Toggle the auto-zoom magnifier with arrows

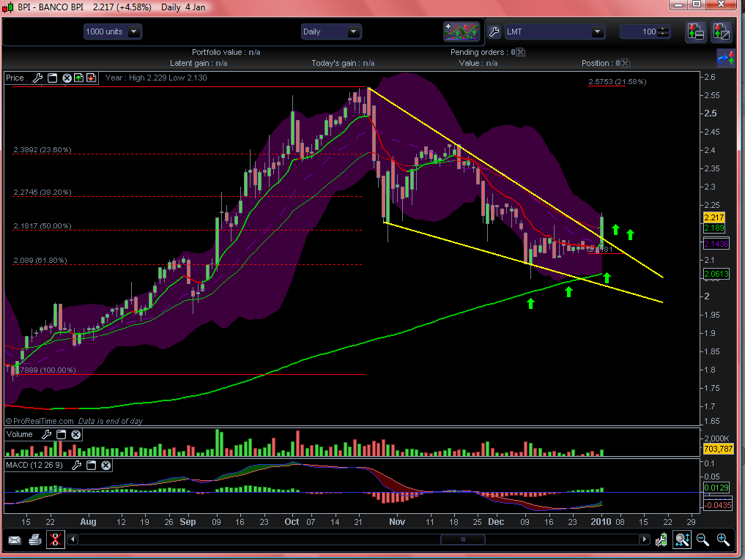point(682,540)
